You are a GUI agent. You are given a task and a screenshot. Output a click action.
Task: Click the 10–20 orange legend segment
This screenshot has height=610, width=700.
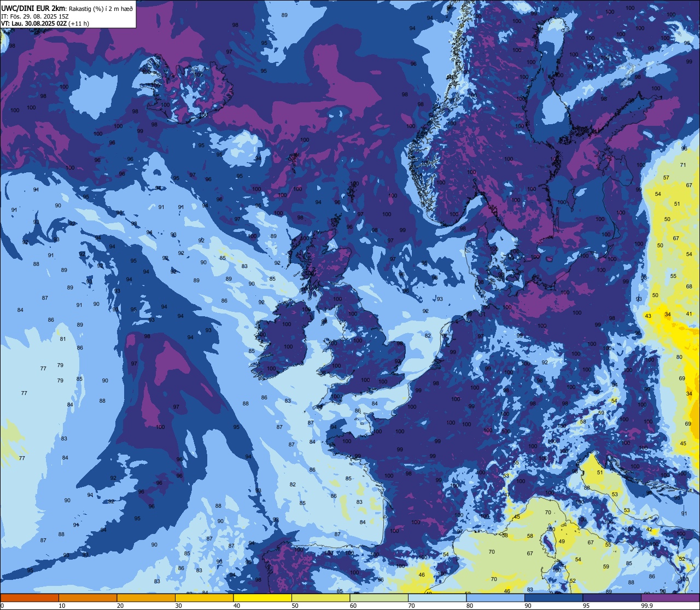pyautogui.click(x=87, y=598)
